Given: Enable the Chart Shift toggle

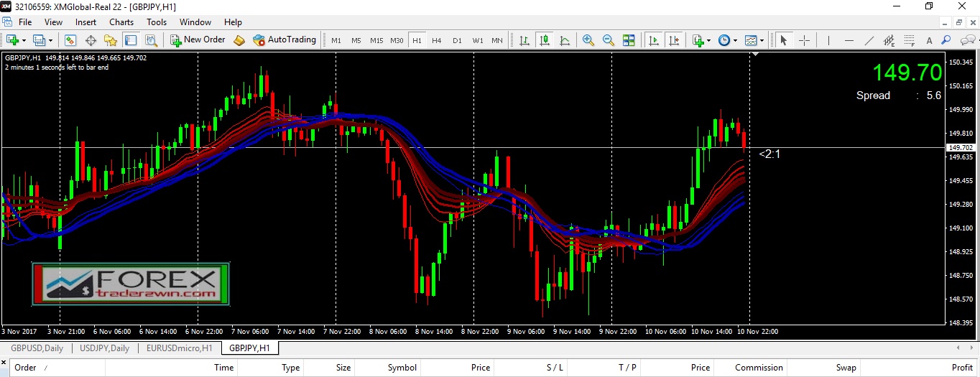Looking at the screenshot, I should (x=673, y=40).
